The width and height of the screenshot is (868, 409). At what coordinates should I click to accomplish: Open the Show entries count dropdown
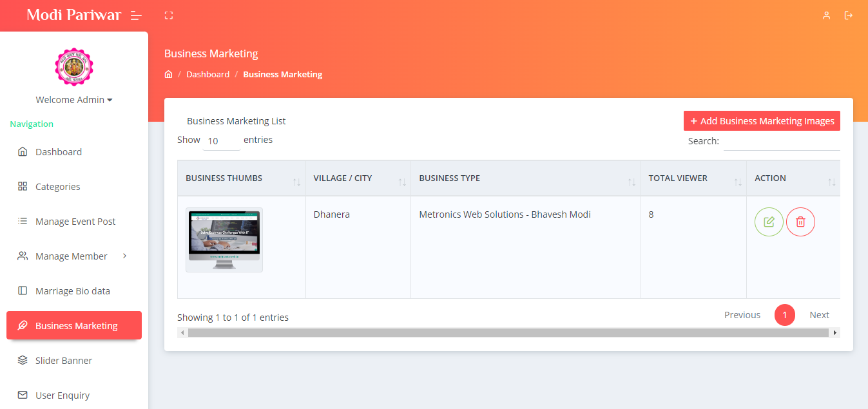(x=221, y=141)
